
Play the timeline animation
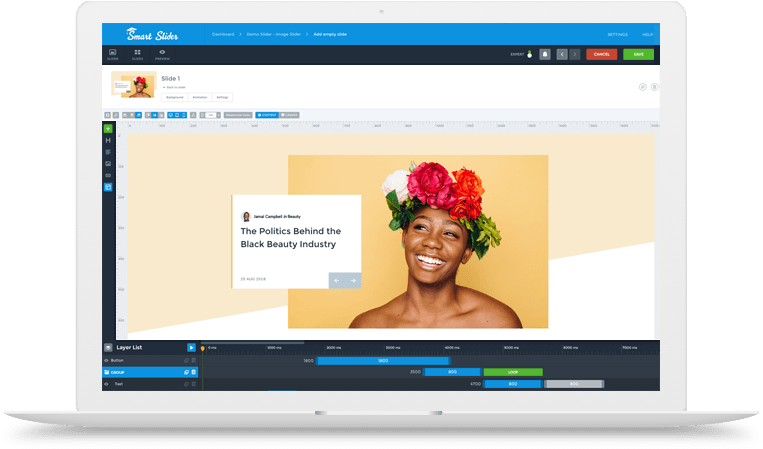point(192,347)
